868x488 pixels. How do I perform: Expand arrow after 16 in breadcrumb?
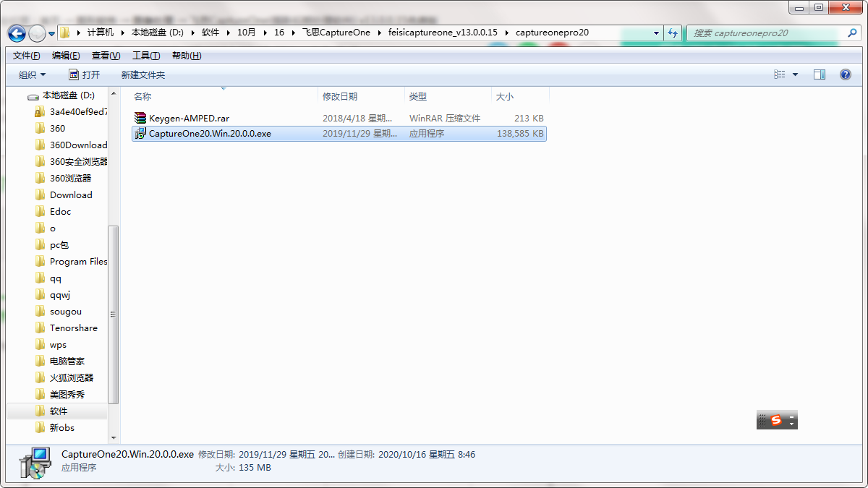tap(293, 33)
